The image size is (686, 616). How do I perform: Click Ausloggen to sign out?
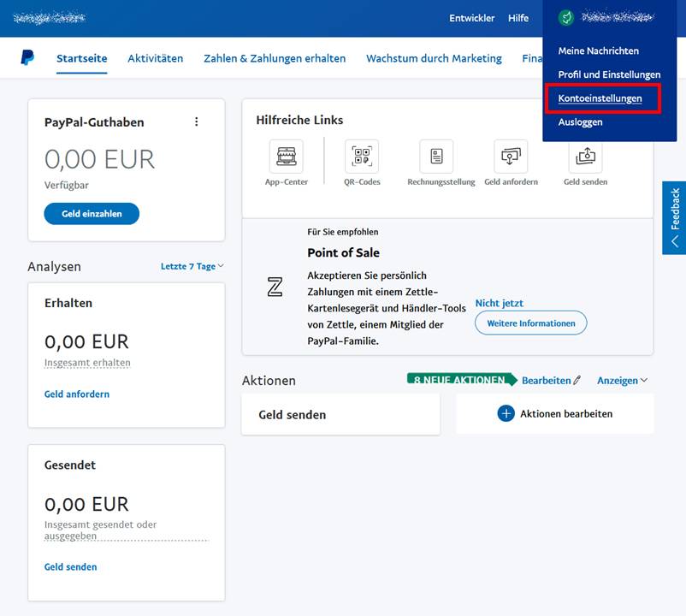(x=580, y=122)
